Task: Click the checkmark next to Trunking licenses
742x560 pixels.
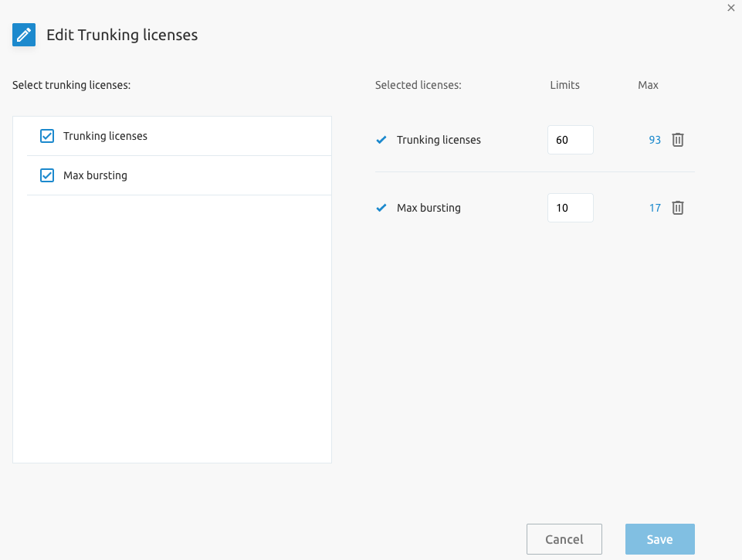Action: [x=380, y=140]
